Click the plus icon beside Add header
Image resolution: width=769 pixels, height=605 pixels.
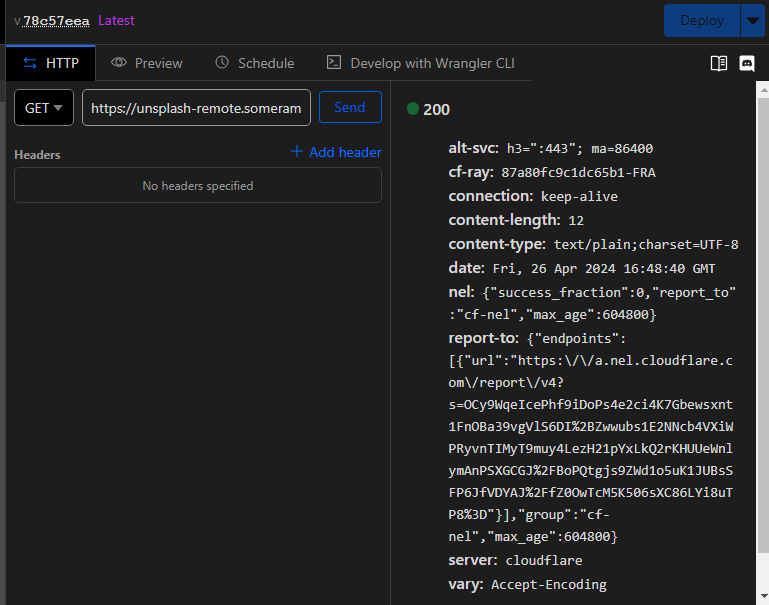click(296, 152)
